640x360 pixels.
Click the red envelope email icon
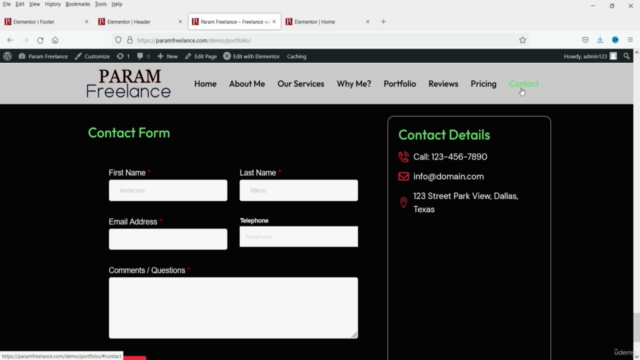pos(403,176)
